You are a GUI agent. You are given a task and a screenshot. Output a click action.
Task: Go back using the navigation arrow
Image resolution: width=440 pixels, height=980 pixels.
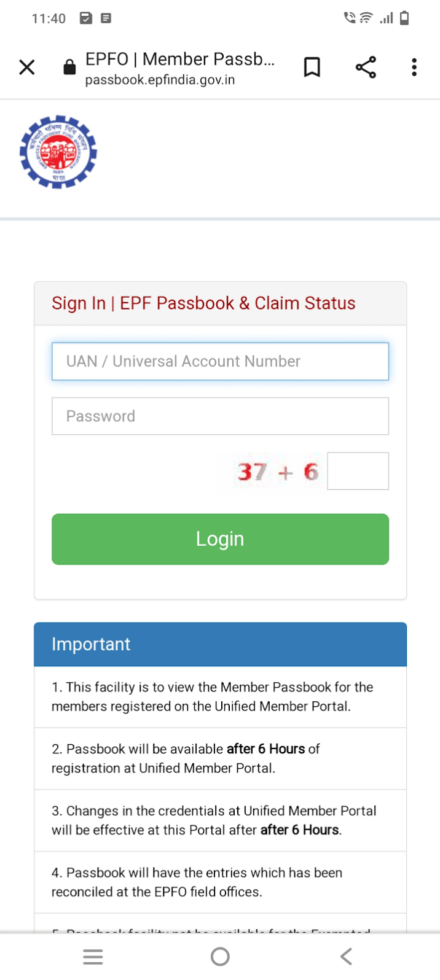(x=347, y=956)
